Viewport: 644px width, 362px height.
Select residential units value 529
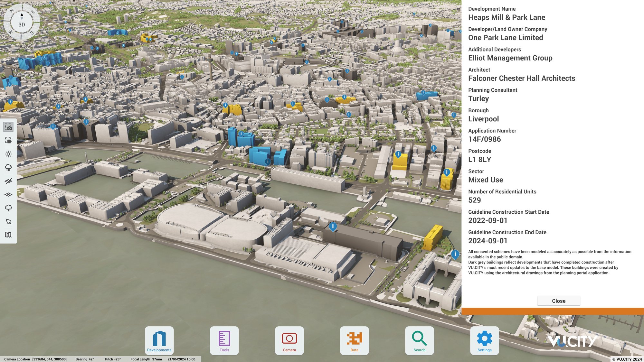(474, 200)
